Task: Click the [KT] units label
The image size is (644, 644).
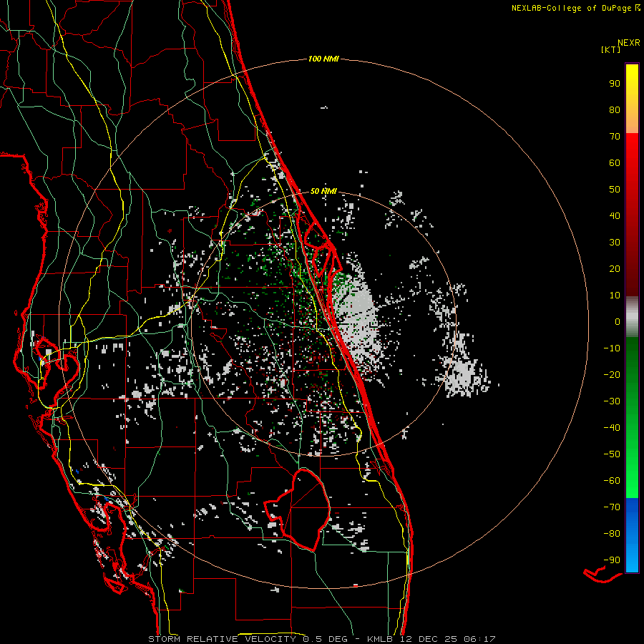Action: pos(611,50)
